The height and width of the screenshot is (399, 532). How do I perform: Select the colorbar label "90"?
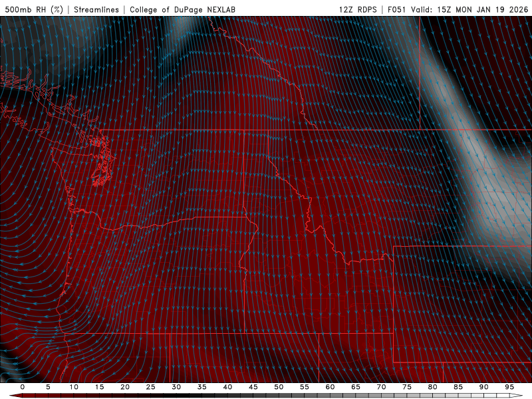coord(484,387)
